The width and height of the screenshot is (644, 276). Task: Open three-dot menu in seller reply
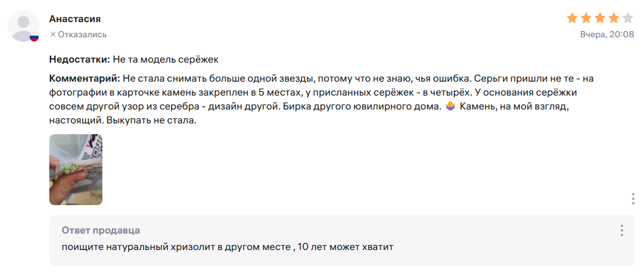[x=622, y=230]
